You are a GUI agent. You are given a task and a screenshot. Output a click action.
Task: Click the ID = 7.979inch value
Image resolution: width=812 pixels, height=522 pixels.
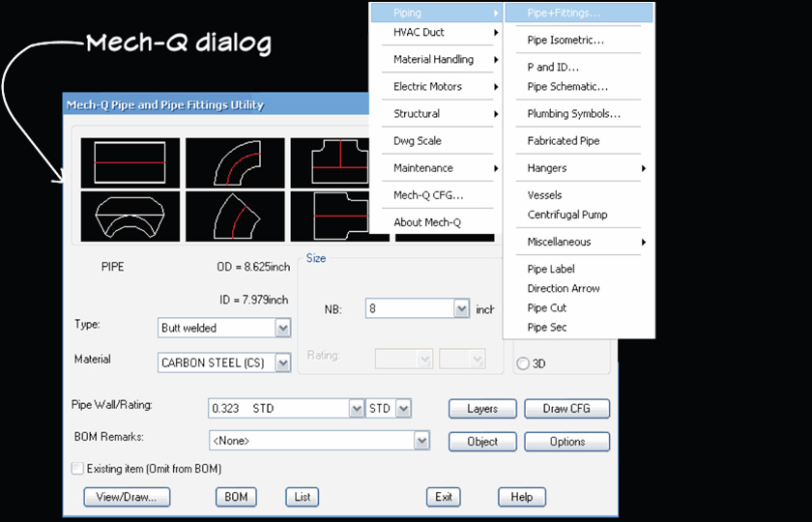click(x=253, y=300)
